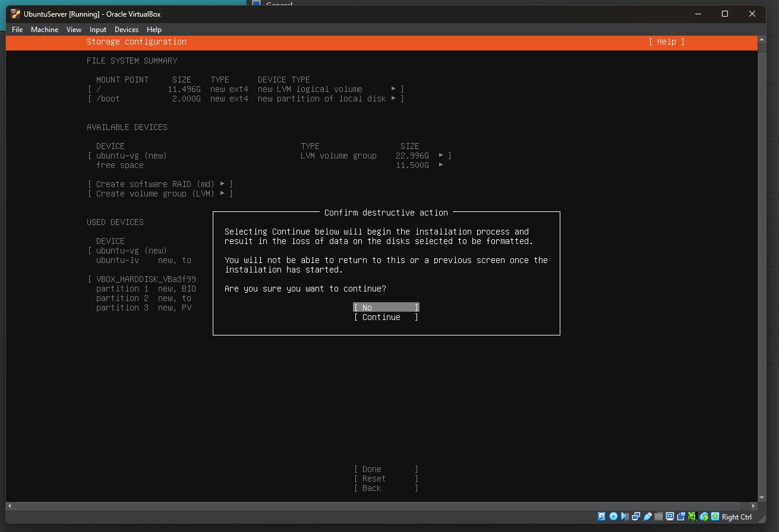The width and height of the screenshot is (779, 532).
Task: Click the green CPU activity indicator icon
Action: [x=692, y=517]
